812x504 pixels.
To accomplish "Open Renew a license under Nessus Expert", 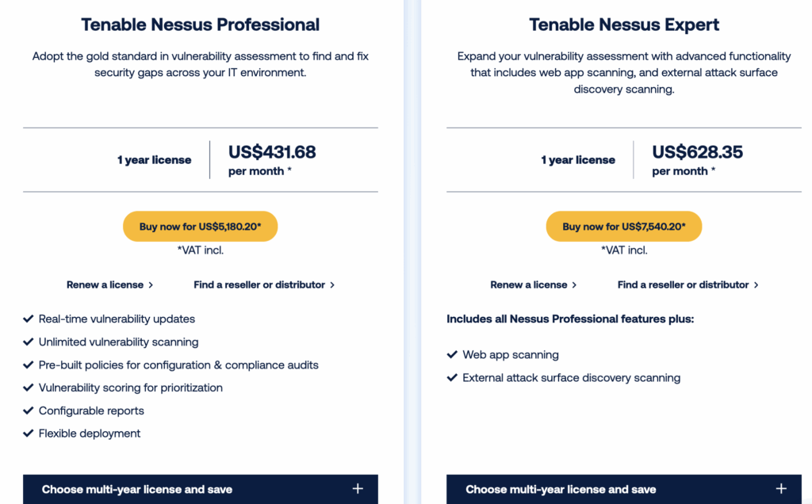I will (533, 284).
